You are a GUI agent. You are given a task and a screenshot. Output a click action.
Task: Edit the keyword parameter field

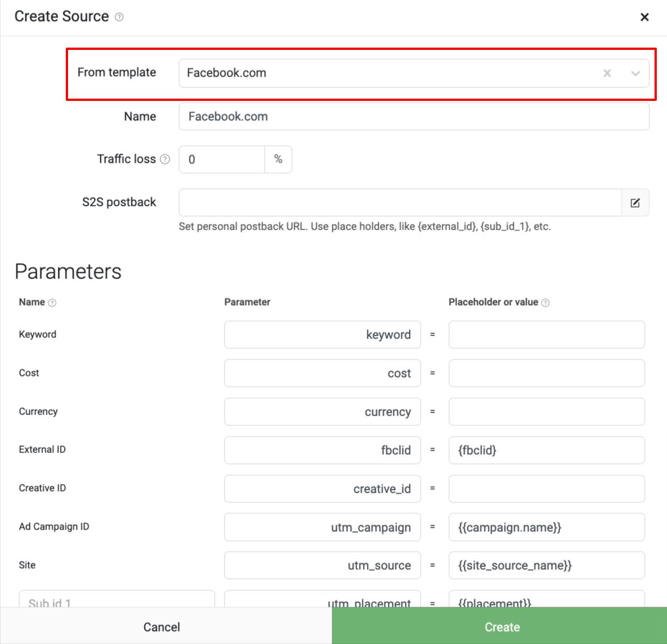pos(322,334)
